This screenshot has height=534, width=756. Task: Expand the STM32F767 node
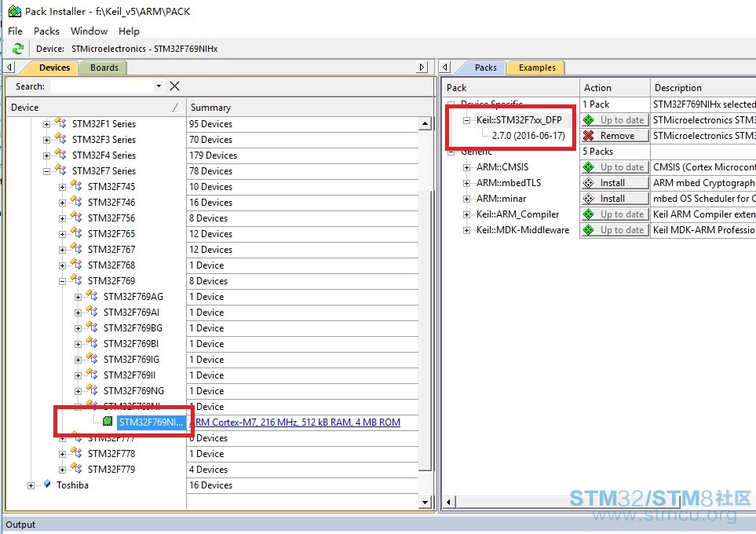point(62,250)
